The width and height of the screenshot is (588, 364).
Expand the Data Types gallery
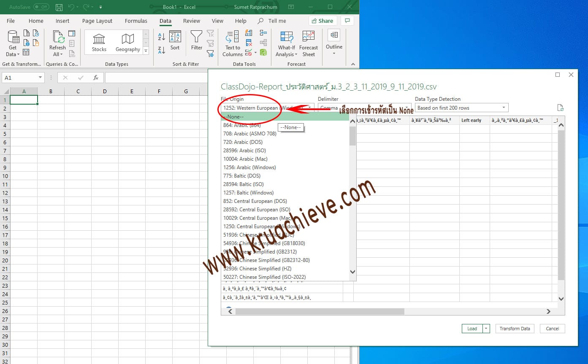click(146, 51)
